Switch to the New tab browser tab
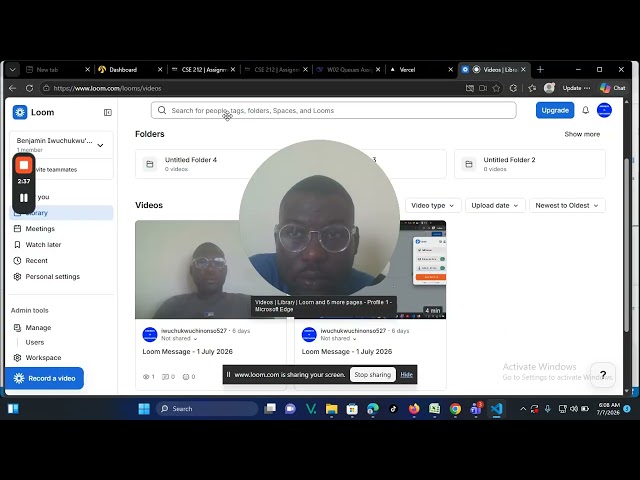640x480 pixels. tap(53, 70)
